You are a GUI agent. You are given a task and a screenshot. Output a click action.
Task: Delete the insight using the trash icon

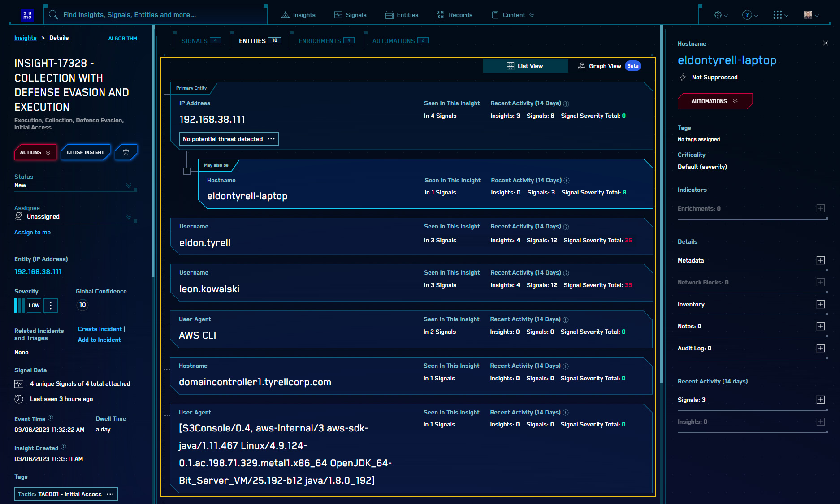tap(126, 152)
